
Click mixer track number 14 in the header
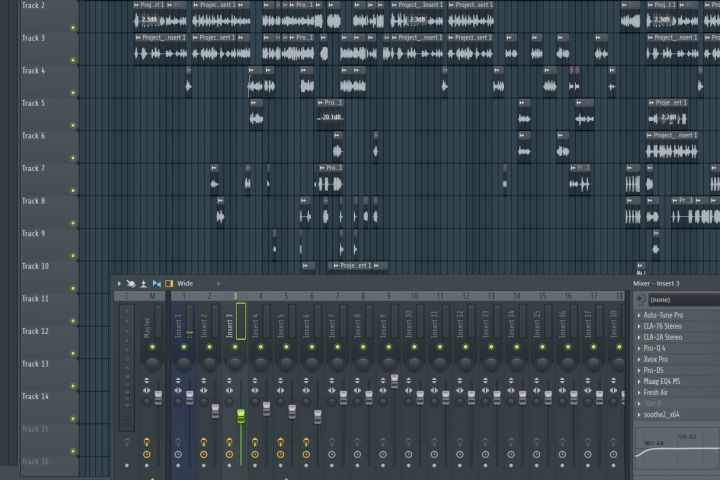coord(517,296)
